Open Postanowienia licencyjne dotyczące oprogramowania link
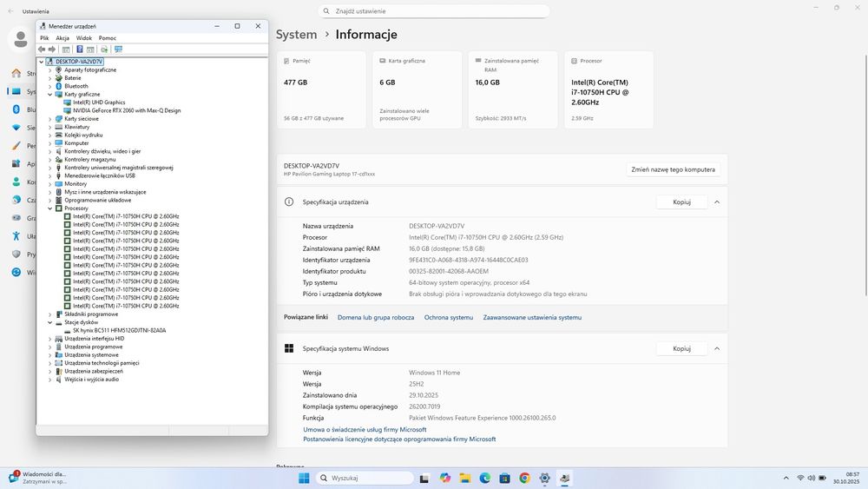 point(399,439)
